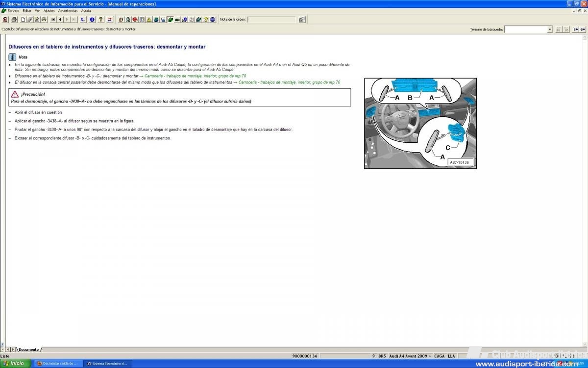Click the floppy disk save icon
Image resolution: width=588 pixels, height=368 pixels.
tap(163, 20)
